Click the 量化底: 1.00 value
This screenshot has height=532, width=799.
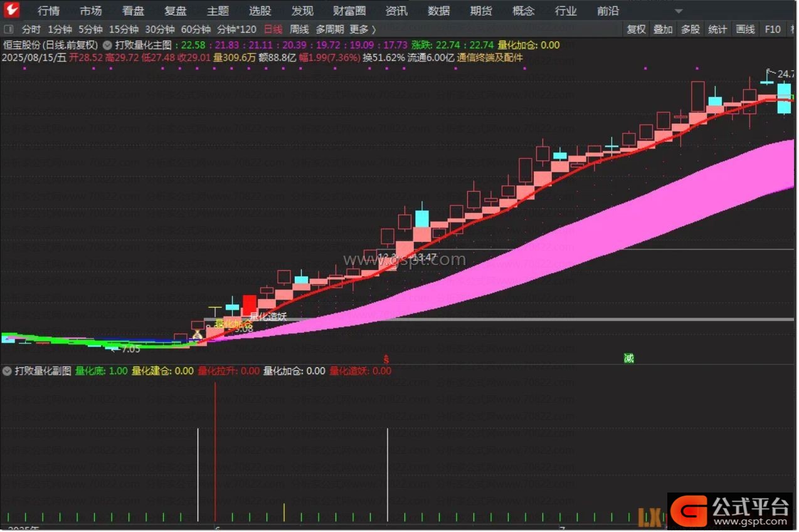pyautogui.click(x=102, y=371)
